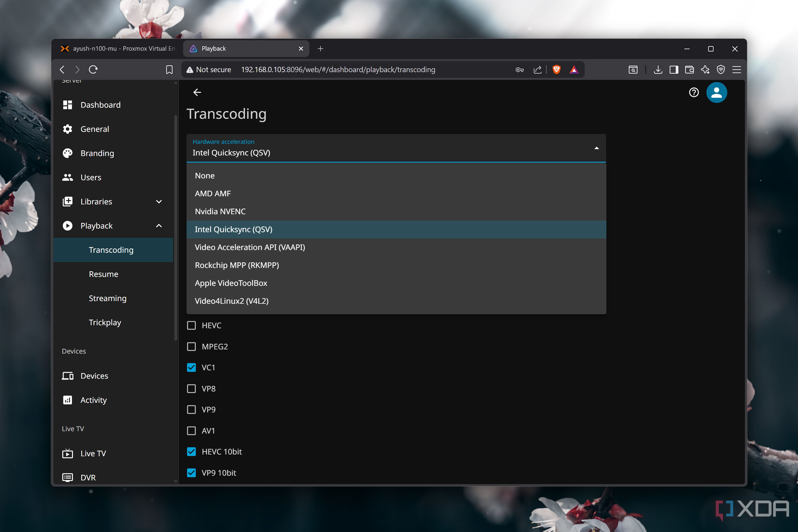Open a new browser tab
Image resolution: width=798 pixels, height=532 pixels.
click(320, 49)
